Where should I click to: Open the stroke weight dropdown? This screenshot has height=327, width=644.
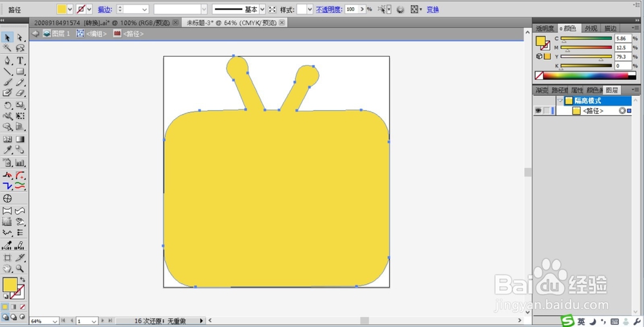(x=145, y=9)
